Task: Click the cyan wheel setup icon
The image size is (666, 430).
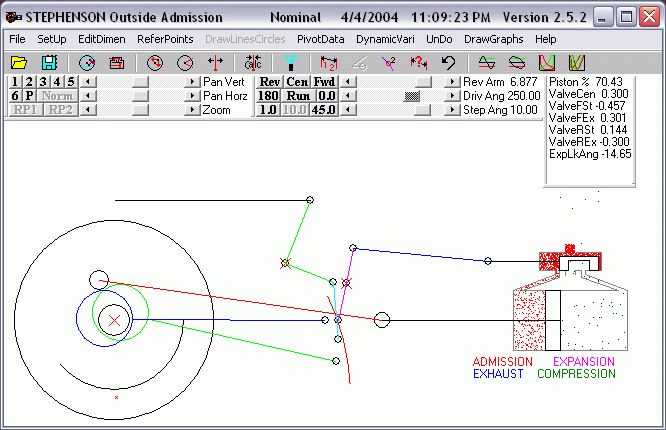Action: [x=87, y=63]
